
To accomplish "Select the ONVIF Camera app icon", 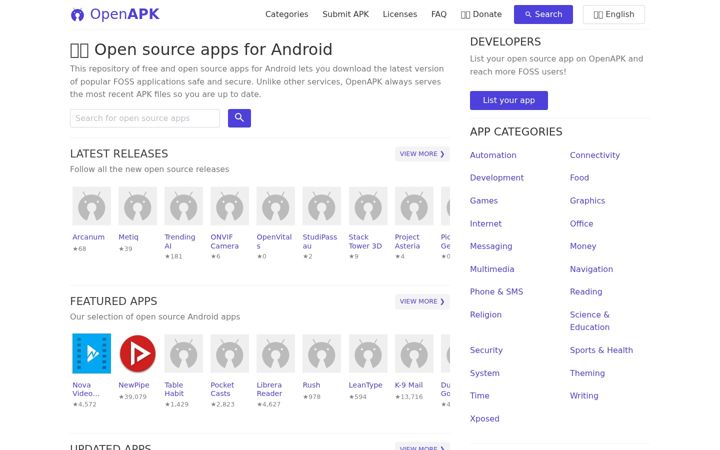I will [x=230, y=206].
